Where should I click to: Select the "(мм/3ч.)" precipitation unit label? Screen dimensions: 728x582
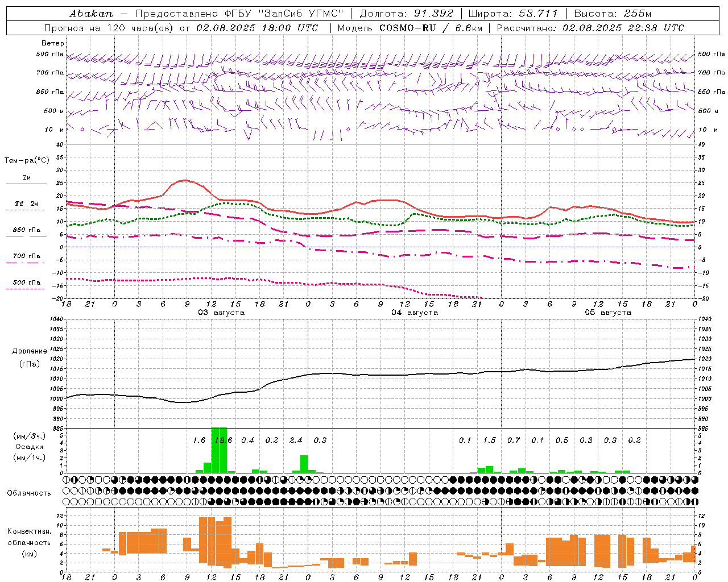tap(30, 436)
